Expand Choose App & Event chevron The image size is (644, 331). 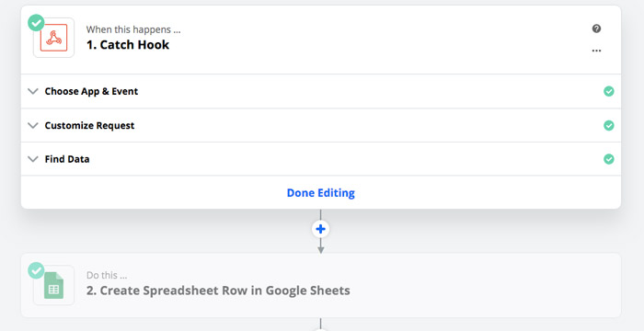(33, 91)
